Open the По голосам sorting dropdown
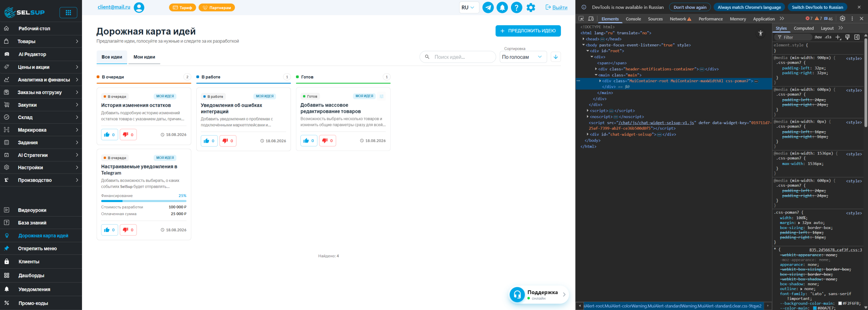Screen dimensions: 868x310 click(x=523, y=57)
